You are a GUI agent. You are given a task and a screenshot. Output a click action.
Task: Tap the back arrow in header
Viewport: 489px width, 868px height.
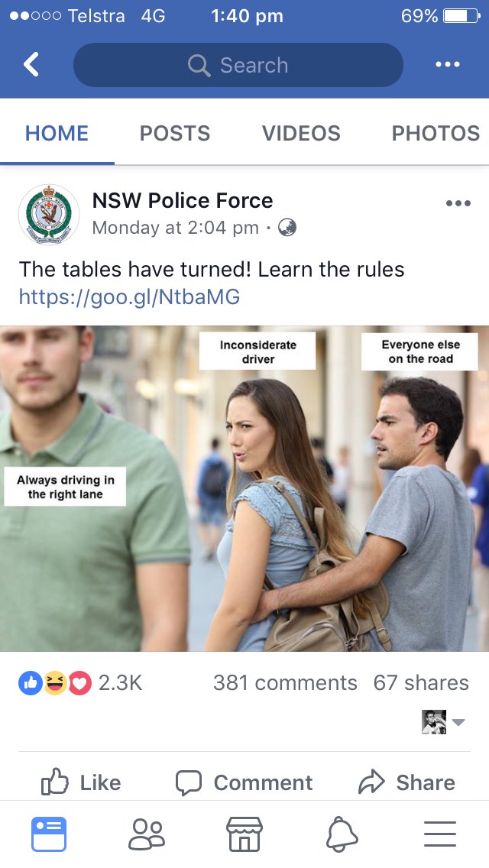pos(31,64)
